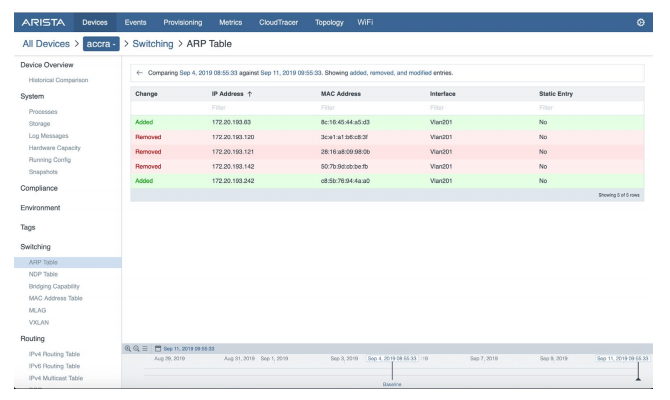Click the MAC Address filter field
The width and height of the screenshot is (670, 400).
(373, 108)
